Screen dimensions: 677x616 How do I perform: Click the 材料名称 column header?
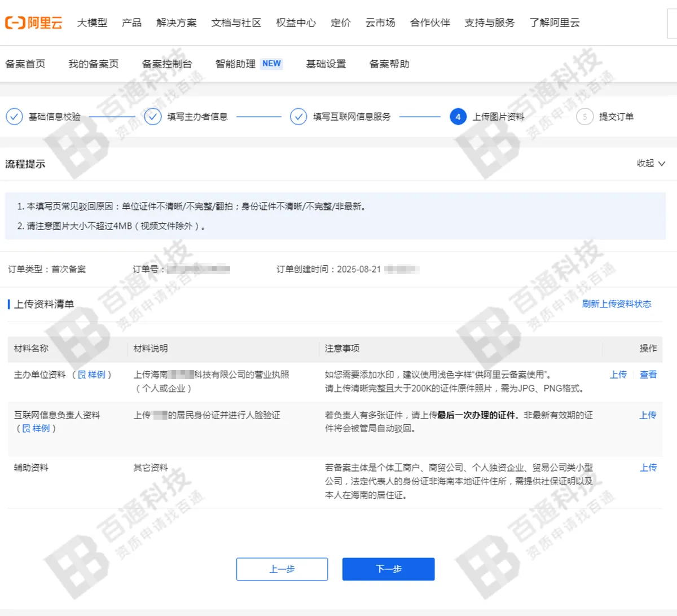click(31, 349)
